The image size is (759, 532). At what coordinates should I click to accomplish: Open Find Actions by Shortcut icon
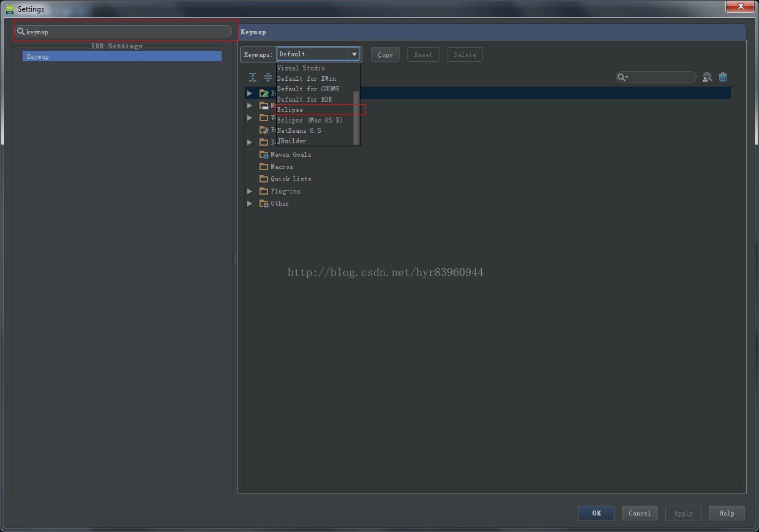point(707,77)
